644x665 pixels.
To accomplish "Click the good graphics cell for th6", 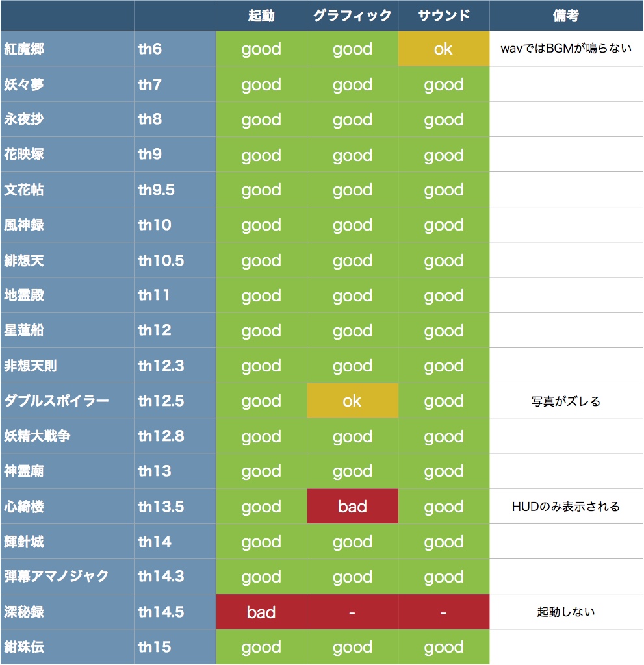I will pyautogui.click(x=352, y=49).
